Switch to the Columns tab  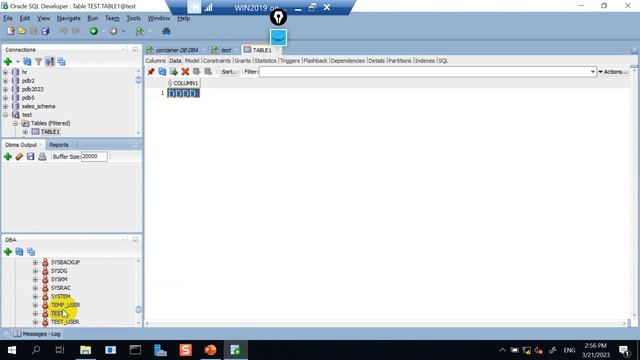156,60
